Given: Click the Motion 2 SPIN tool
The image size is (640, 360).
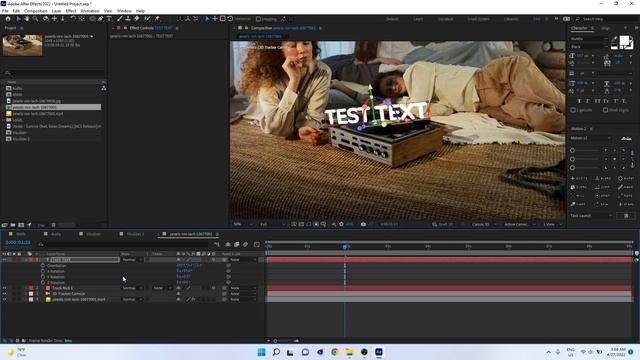Looking at the screenshot, I should [602, 204].
